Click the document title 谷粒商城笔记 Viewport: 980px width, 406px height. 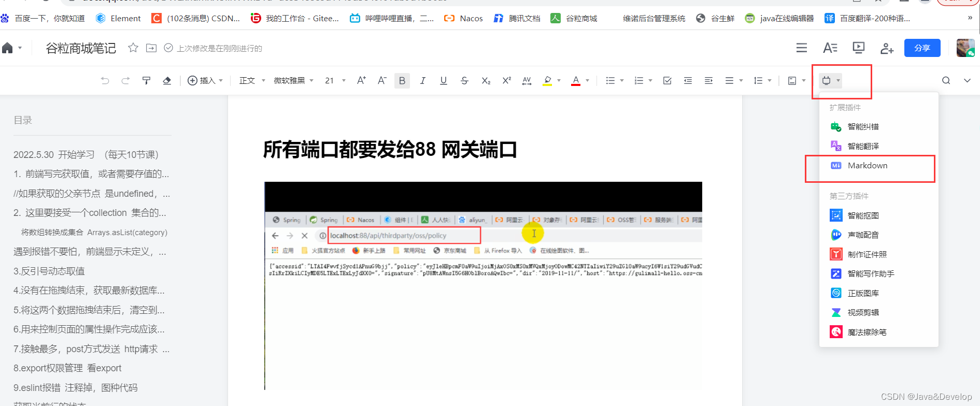coord(81,48)
